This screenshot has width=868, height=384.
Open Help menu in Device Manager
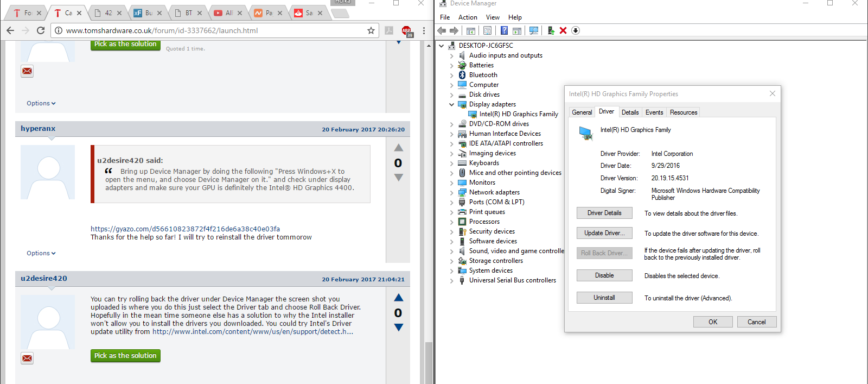515,17
